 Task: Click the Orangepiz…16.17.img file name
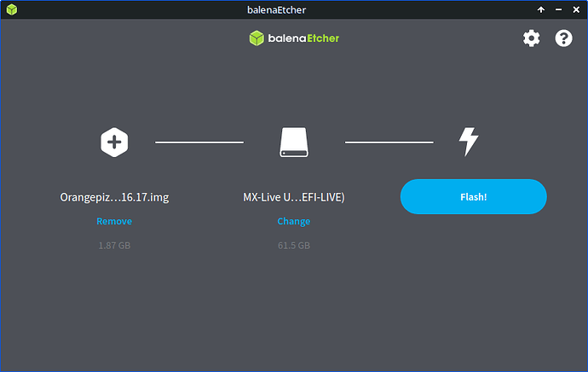point(114,197)
